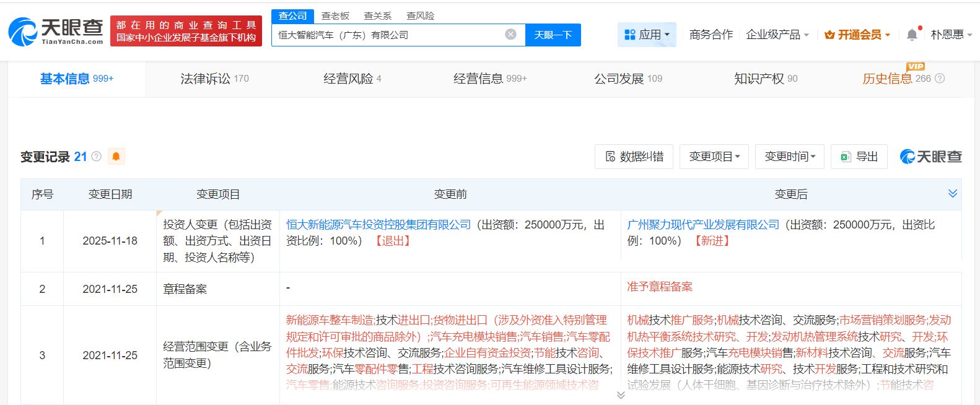Viewport: 980px width, 405px height.
Task: Click the 导出 export button
Action: (x=859, y=157)
